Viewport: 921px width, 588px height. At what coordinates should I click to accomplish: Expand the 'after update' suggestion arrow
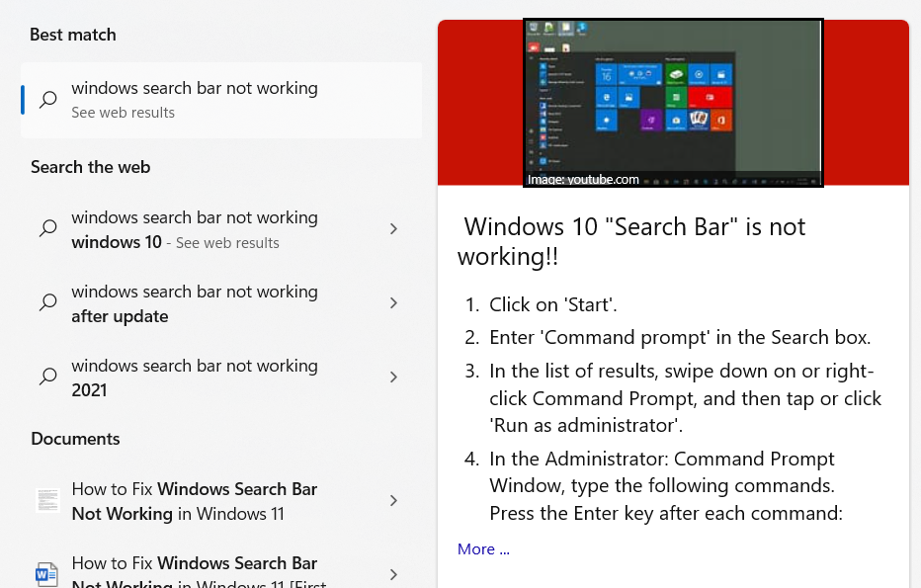(393, 303)
